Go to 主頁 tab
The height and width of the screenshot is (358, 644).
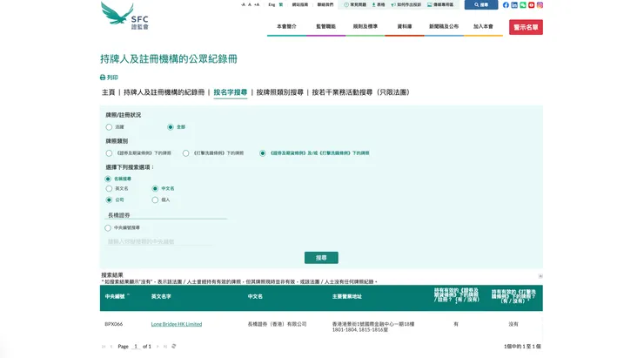pyautogui.click(x=109, y=92)
